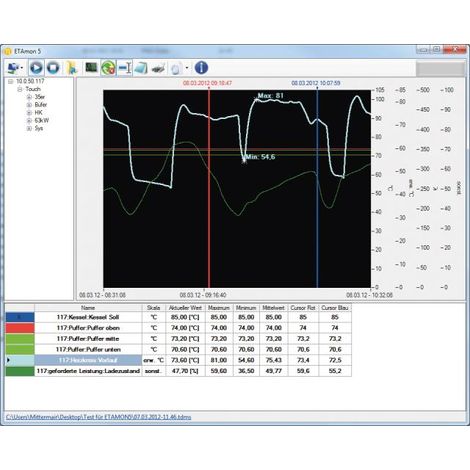The width and height of the screenshot is (470, 470).
Task: Click the green refresh arrow icon
Action: pos(108,68)
